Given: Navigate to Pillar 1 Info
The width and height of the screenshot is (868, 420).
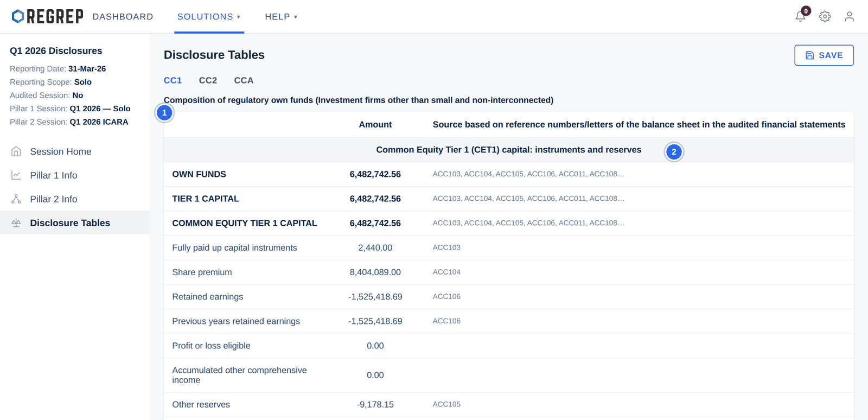Looking at the screenshot, I should coord(75,175).
